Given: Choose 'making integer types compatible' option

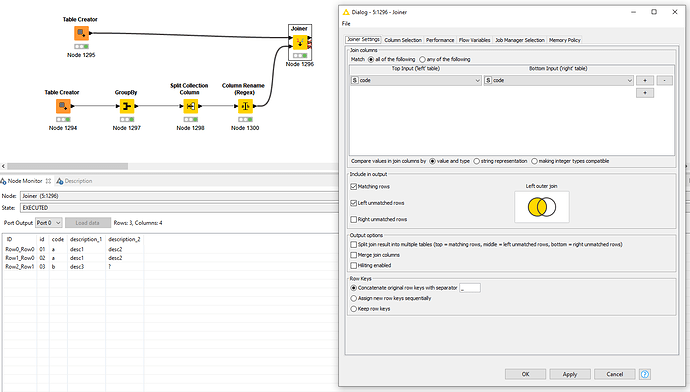Looking at the screenshot, I should [x=534, y=161].
